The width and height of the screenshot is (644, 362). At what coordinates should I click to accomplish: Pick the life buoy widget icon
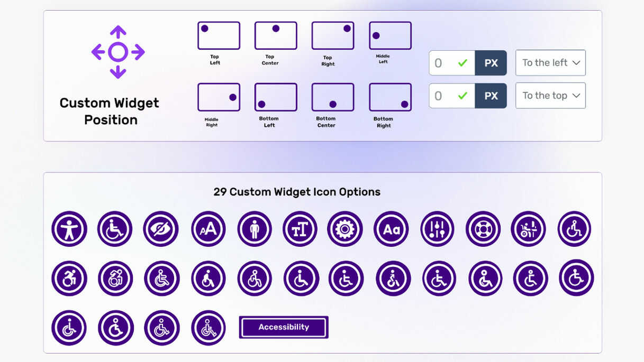click(483, 229)
